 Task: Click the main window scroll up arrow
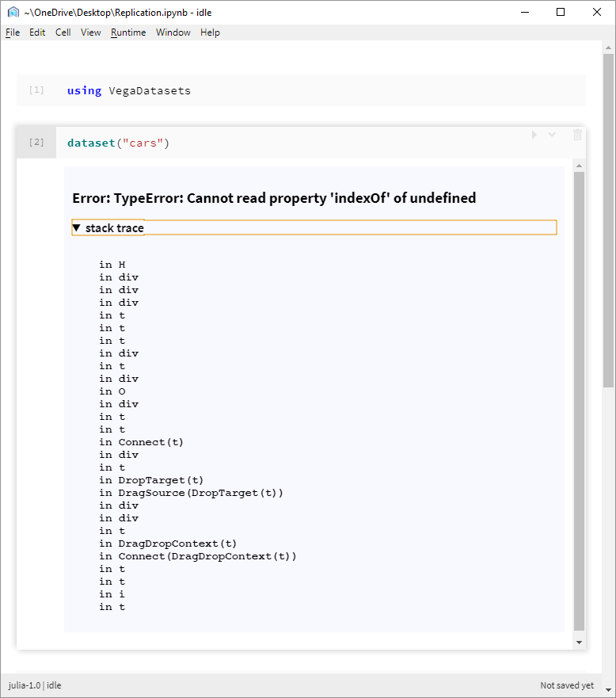coord(608,48)
